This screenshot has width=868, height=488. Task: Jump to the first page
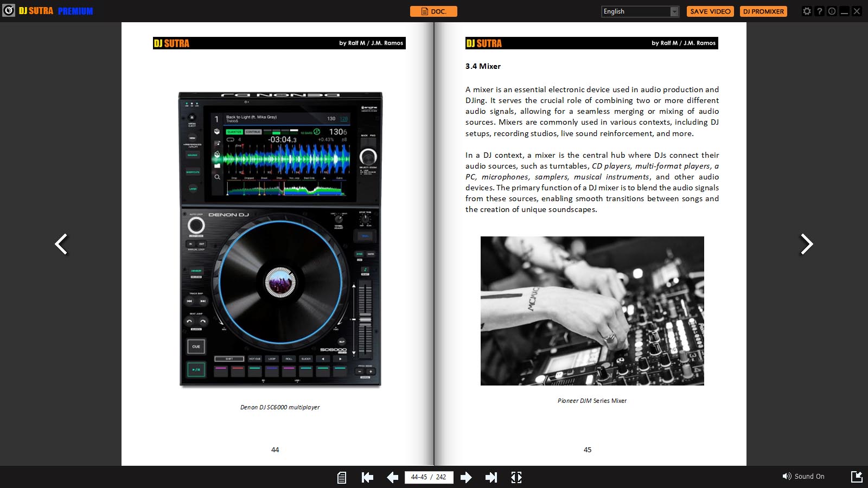(367, 477)
